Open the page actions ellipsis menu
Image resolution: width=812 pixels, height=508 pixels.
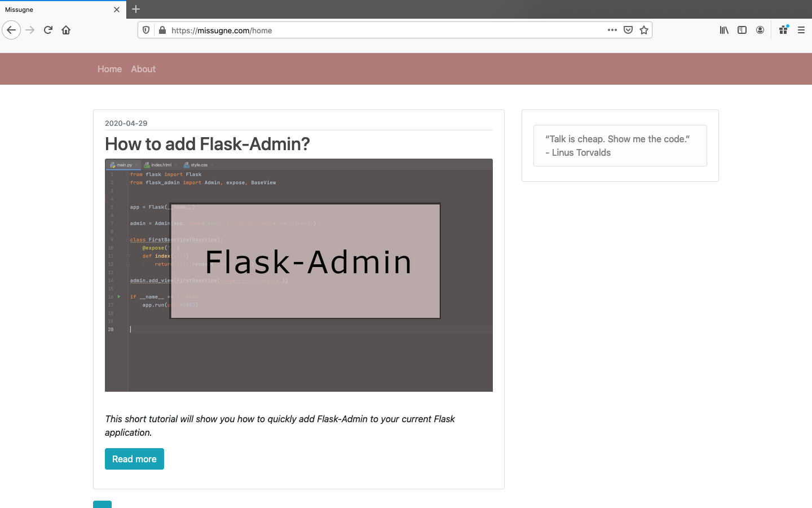coord(612,30)
